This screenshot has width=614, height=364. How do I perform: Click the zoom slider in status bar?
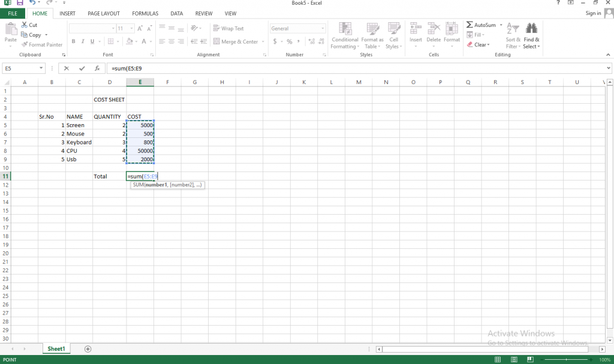567,359
